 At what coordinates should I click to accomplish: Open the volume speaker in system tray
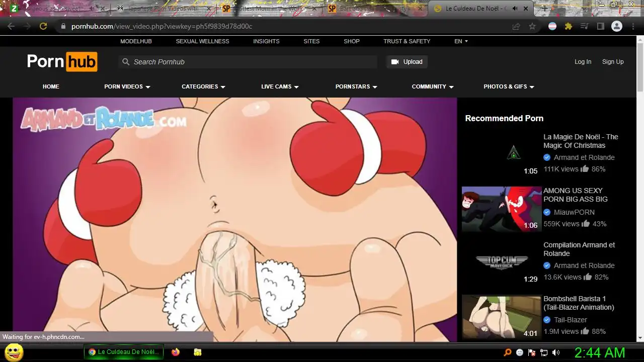(556, 353)
